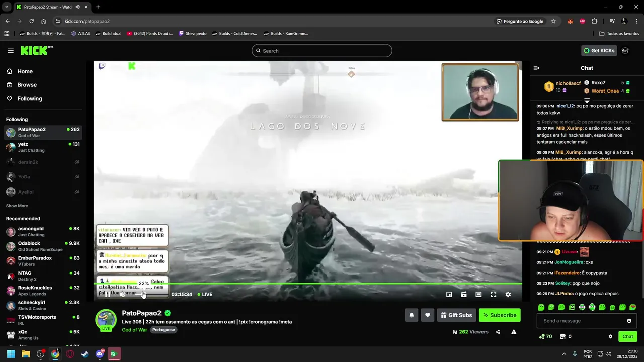The height and width of the screenshot is (362, 644).
Task: Open xQc recommended channel
Action: pyautogui.click(x=43, y=335)
